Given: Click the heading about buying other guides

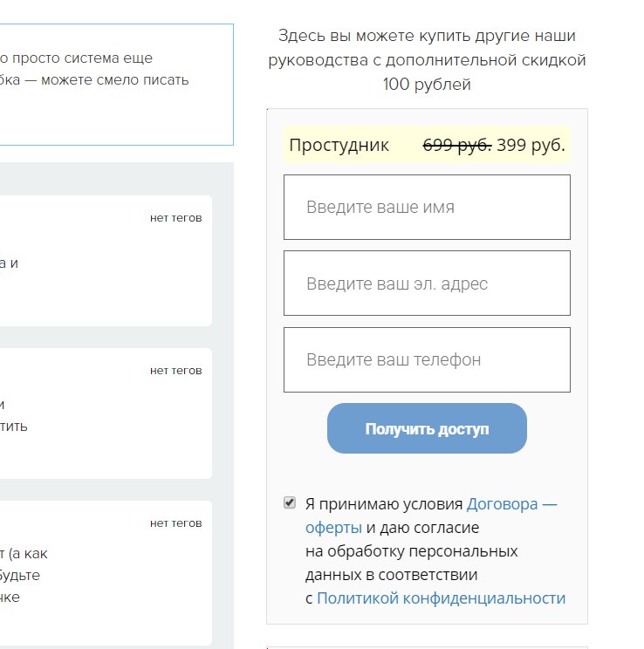Looking at the screenshot, I should 427,60.
